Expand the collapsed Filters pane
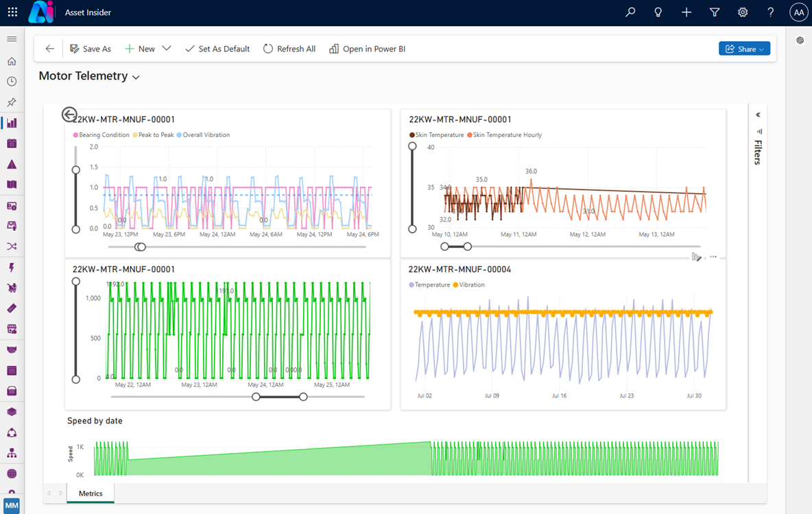This screenshot has width=812, height=514. (x=756, y=115)
